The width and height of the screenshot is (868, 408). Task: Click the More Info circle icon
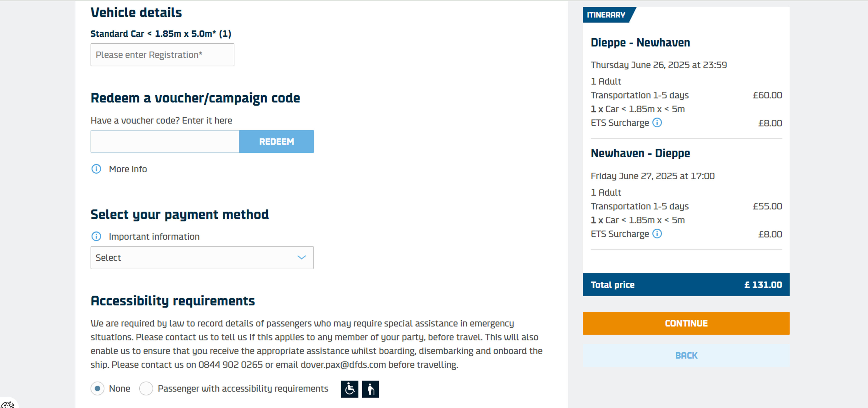[96, 169]
